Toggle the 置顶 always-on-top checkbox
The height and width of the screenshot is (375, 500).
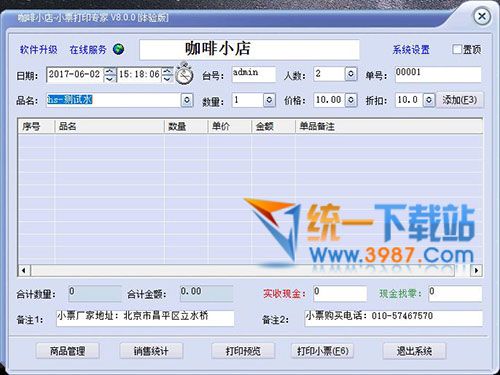coord(457,49)
